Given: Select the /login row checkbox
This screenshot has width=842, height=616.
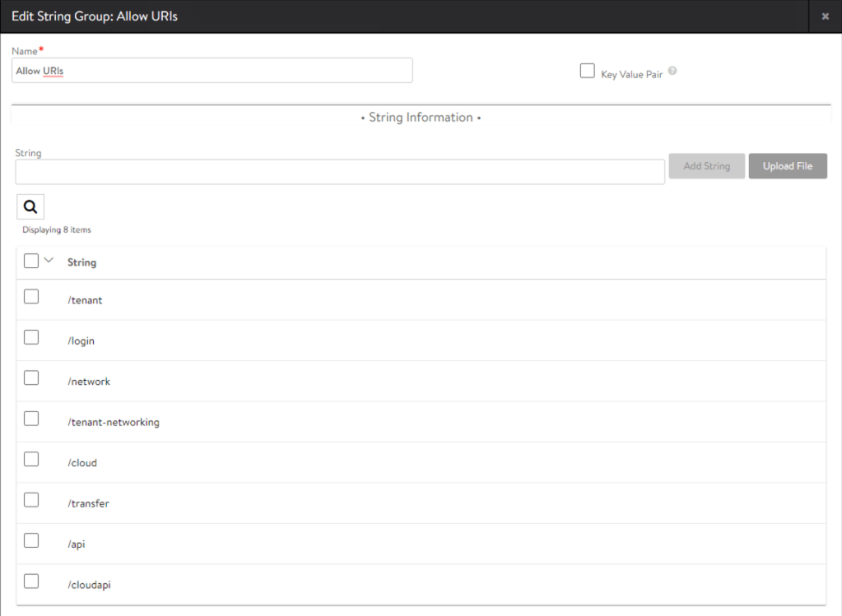Looking at the screenshot, I should click(x=31, y=337).
